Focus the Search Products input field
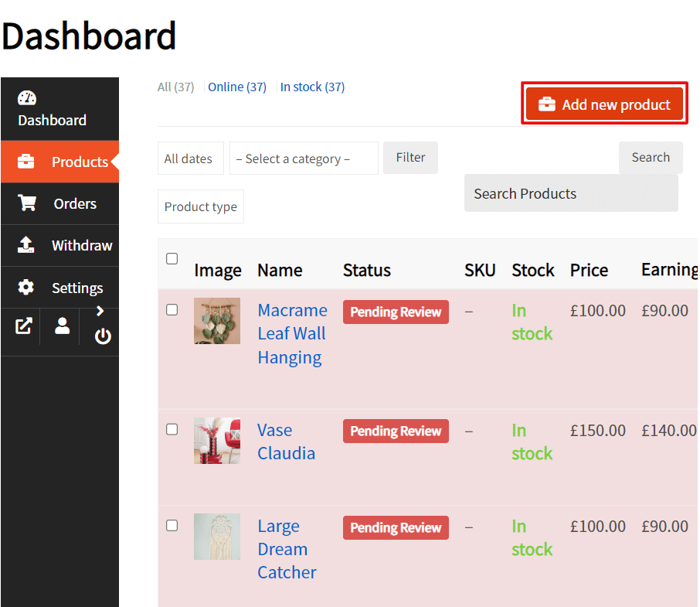This screenshot has height=607, width=700. [x=571, y=193]
